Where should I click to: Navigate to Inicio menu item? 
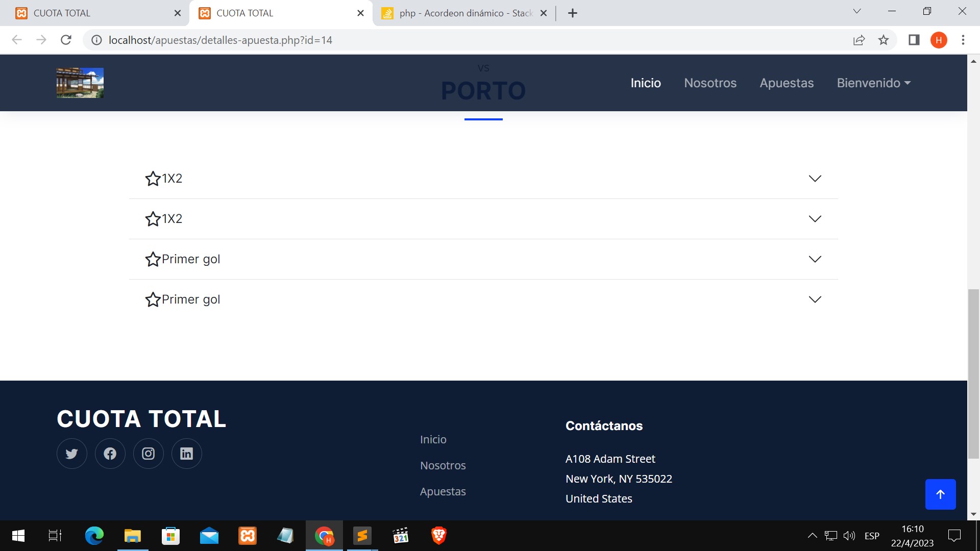646,83
